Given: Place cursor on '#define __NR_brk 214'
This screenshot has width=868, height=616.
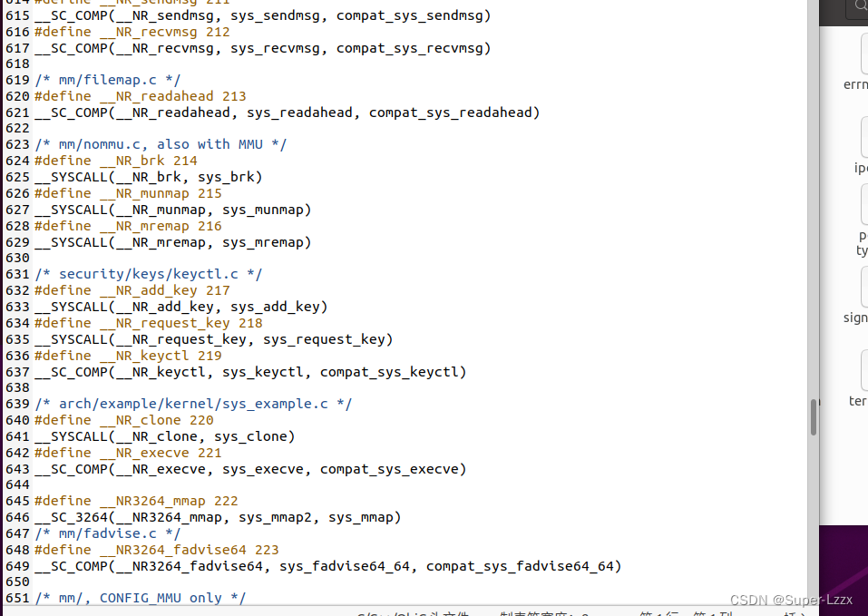Looking at the screenshot, I should click(116, 161).
